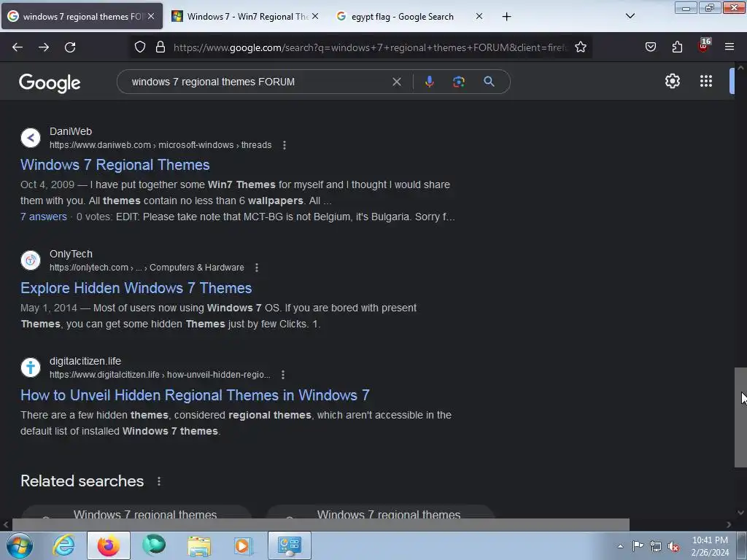Click the vertical scrollbar thumb
Image resolution: width=747 pixels, height=560 pixels.
coord(740,417)
